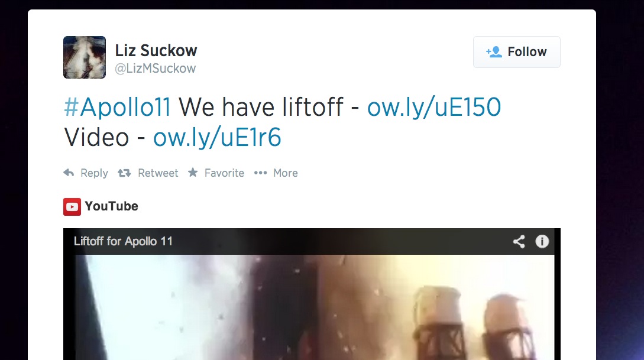
Task: Click the Favorite star icon
Action: 193,173
